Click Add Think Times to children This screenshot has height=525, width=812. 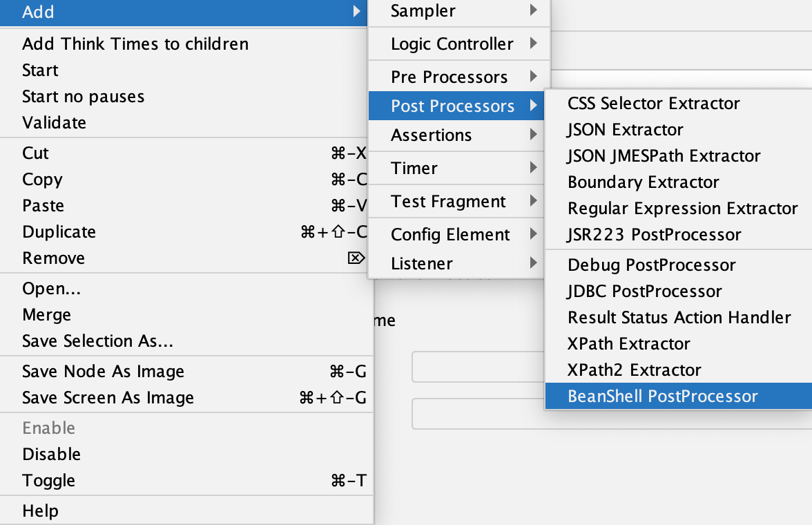click(135, 44)
